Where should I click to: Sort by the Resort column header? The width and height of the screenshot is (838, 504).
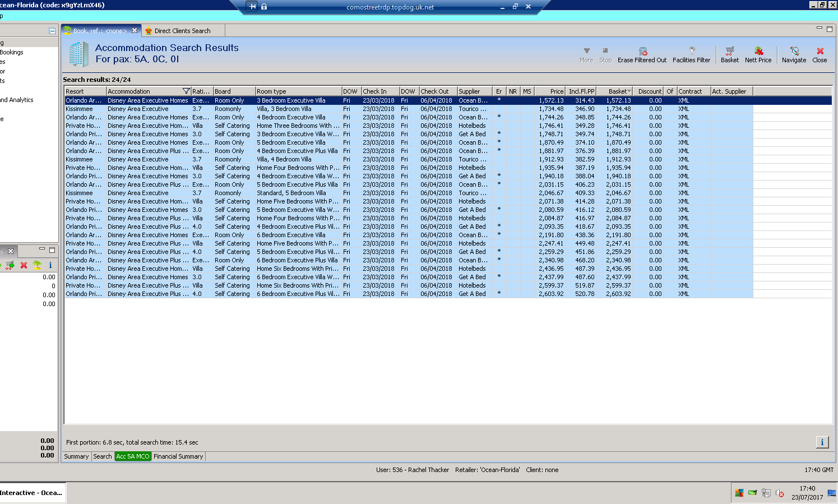pyautogui.click(x=85, y=91)
